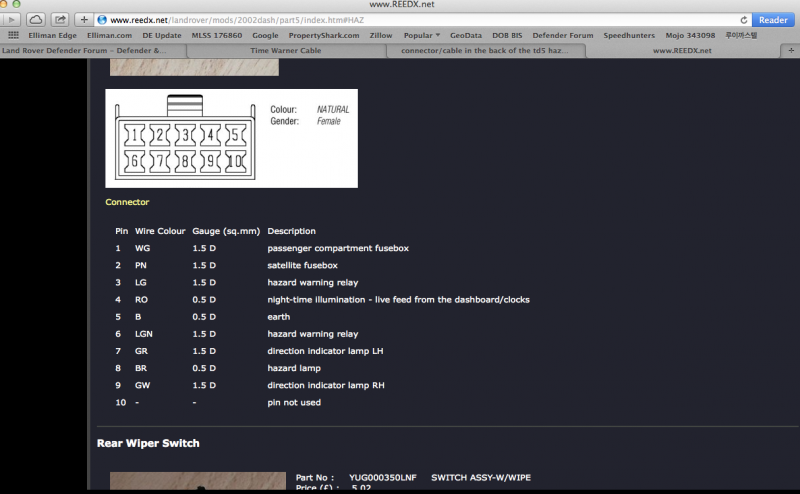Click the yellow Connector label
The width and height of the screenshot is (800, 494).
click(x=127, y=202)
